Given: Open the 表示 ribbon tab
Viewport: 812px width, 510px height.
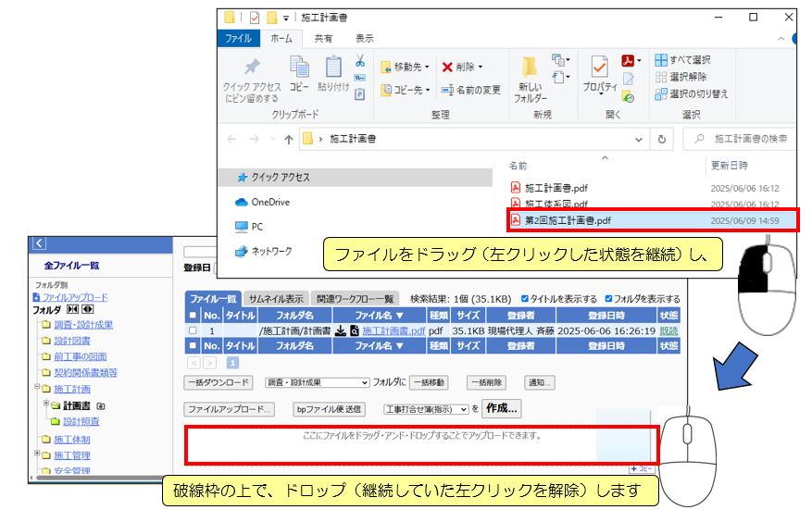Looking at the screenshot, I should coord(364,38).
